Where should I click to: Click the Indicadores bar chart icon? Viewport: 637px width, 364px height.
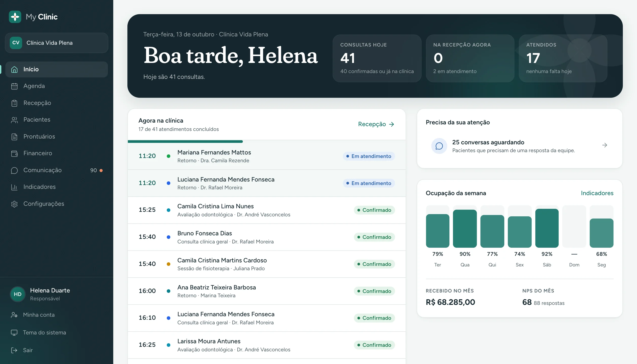(14, 187)
